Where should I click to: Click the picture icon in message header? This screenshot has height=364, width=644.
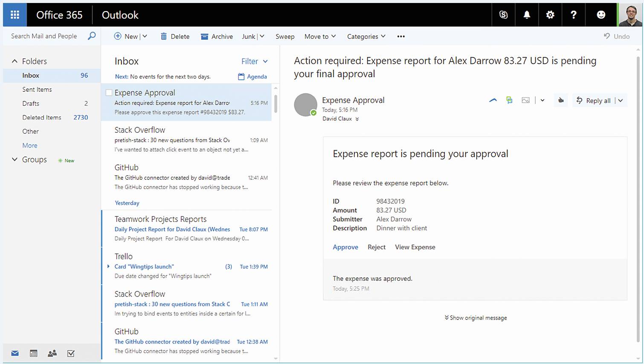click(x=525, y=100)
